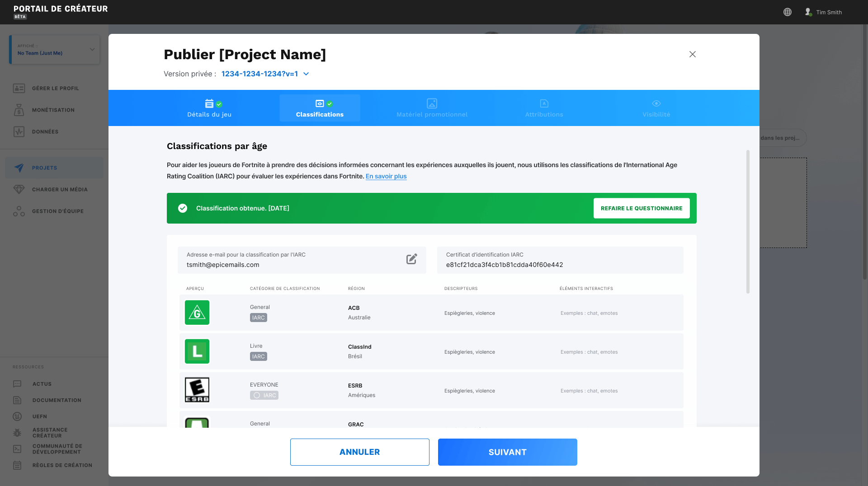868x486 pixels.
Task: Click the Documentation page icon
Action: [x=17, y=400]
